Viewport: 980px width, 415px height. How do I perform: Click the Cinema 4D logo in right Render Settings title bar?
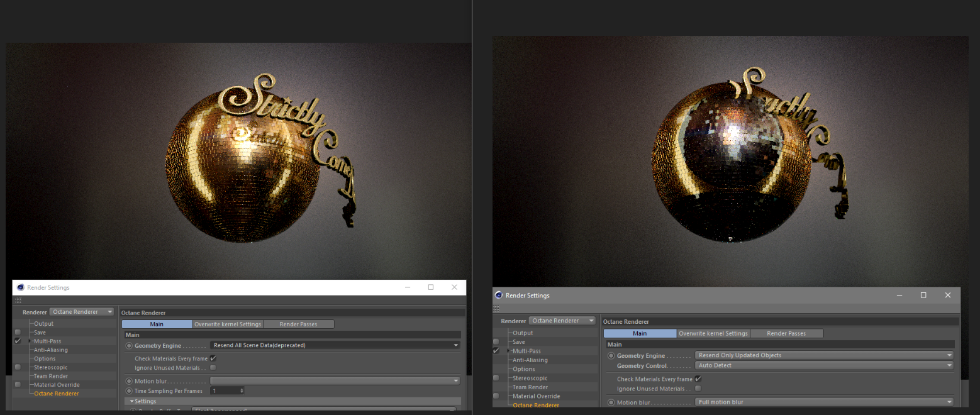pos(499,295)
